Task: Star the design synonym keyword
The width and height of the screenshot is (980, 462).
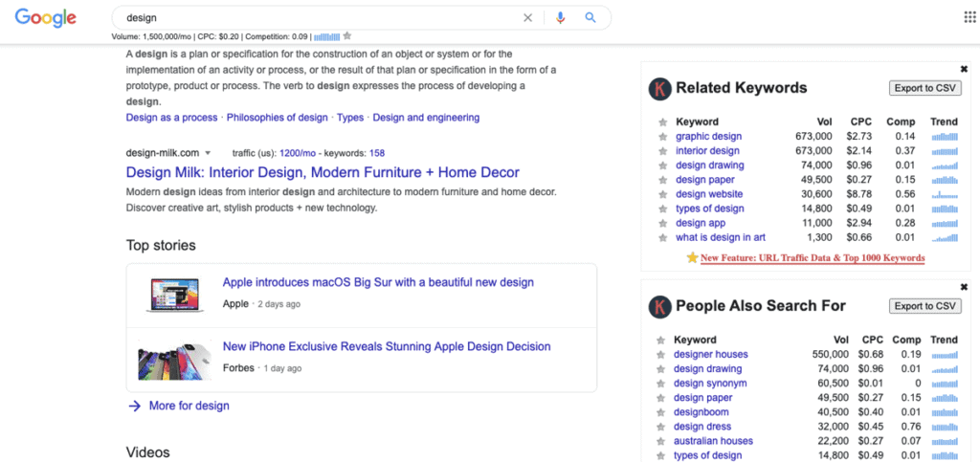Action: coord(660,384)
